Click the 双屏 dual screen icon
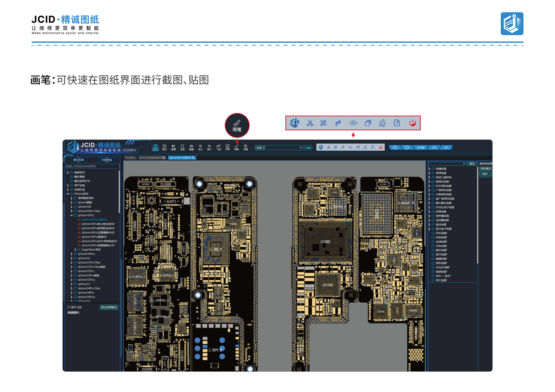This screenshot has width=555, height=392. tap(227, 147)
